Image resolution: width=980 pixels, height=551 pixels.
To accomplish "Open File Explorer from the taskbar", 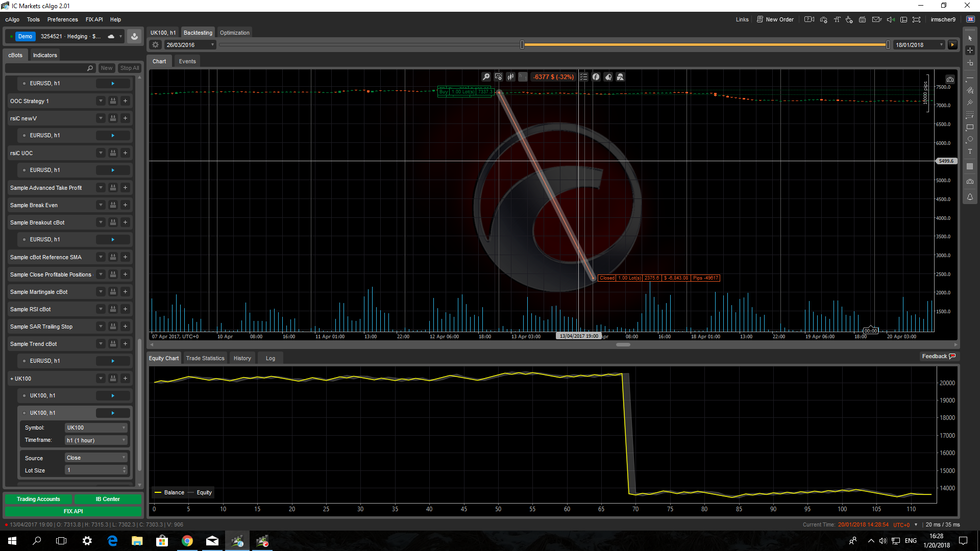I will pyautogui.click(x=137, y=541).
